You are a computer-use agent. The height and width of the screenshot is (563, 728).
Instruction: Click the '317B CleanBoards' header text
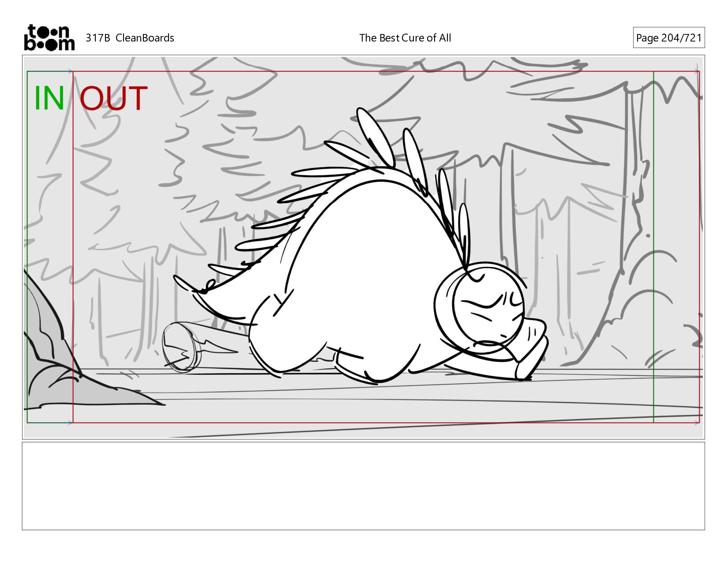tap(130, 38)
